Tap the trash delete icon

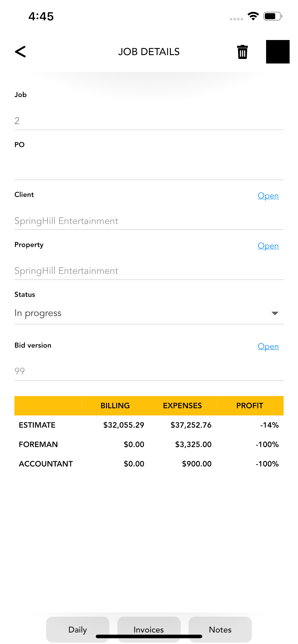tap(242, 52)
